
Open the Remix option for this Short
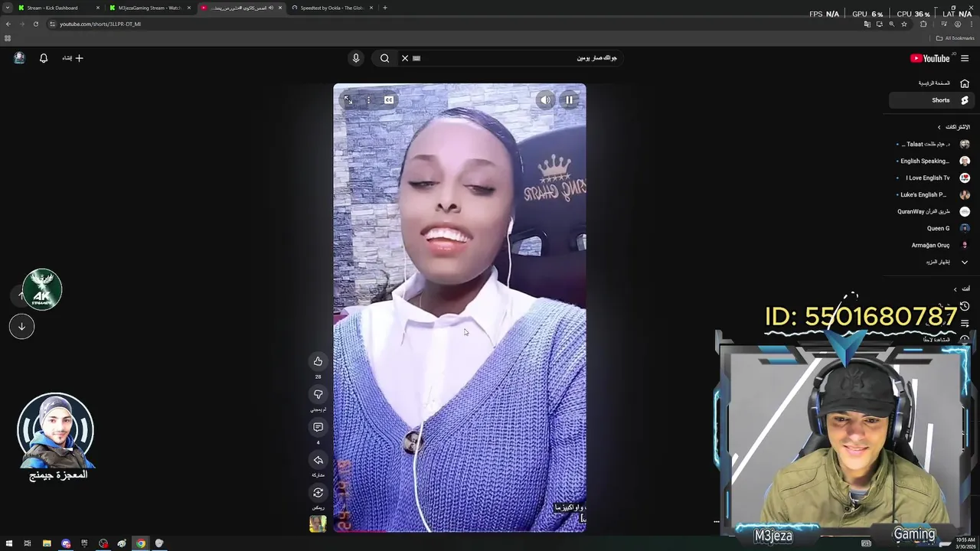pos(318,493)
